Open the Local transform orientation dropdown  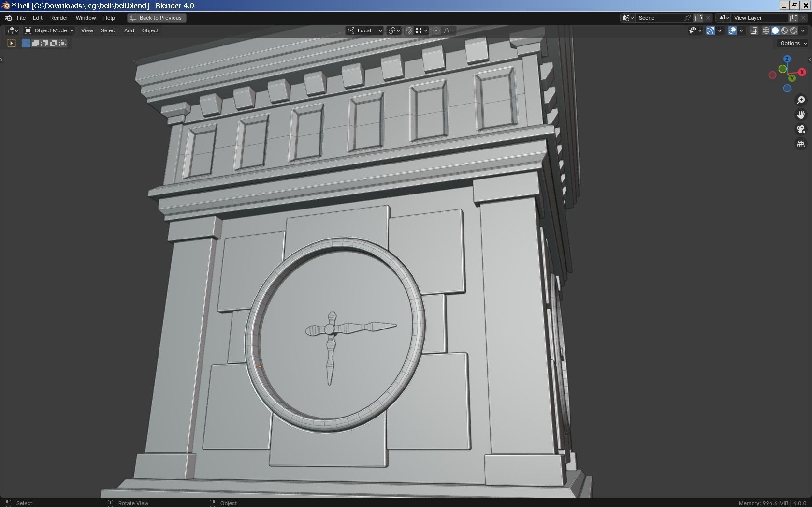tap(365, 30)
